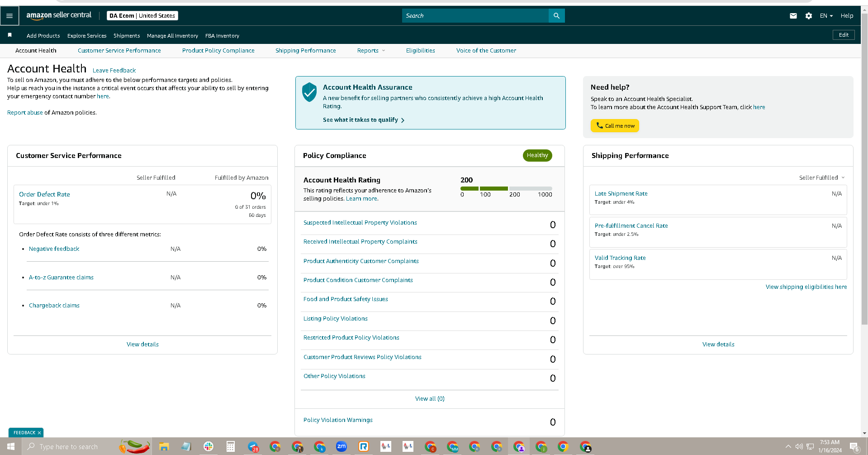Click the search magnifier button
The image size is (868, 455).
coord(556,16)
